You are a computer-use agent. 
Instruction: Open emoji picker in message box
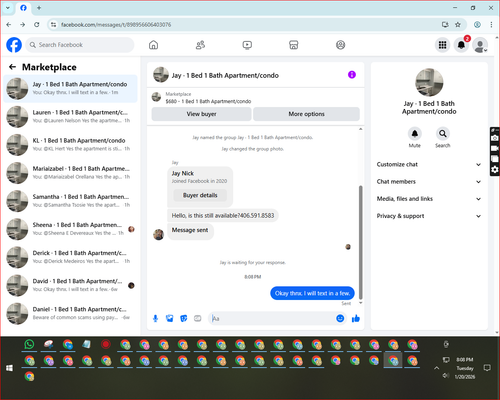[x=340, y=318]
